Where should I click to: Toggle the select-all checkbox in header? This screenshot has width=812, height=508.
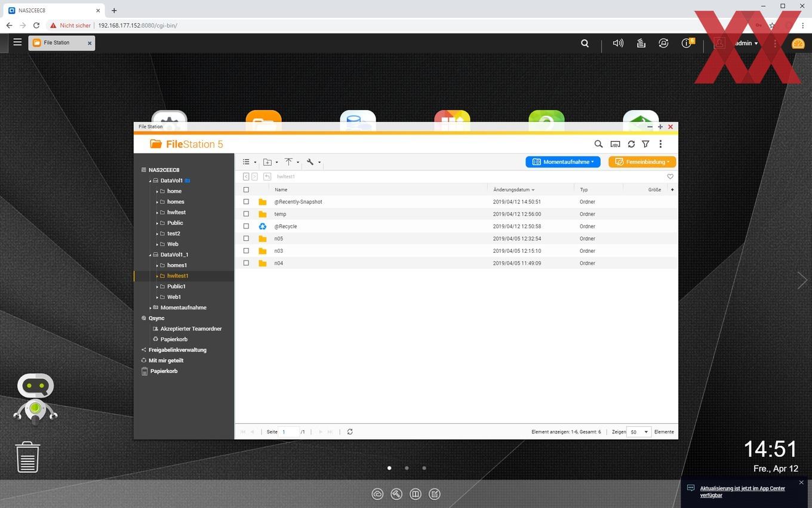[x=246, y=189]
